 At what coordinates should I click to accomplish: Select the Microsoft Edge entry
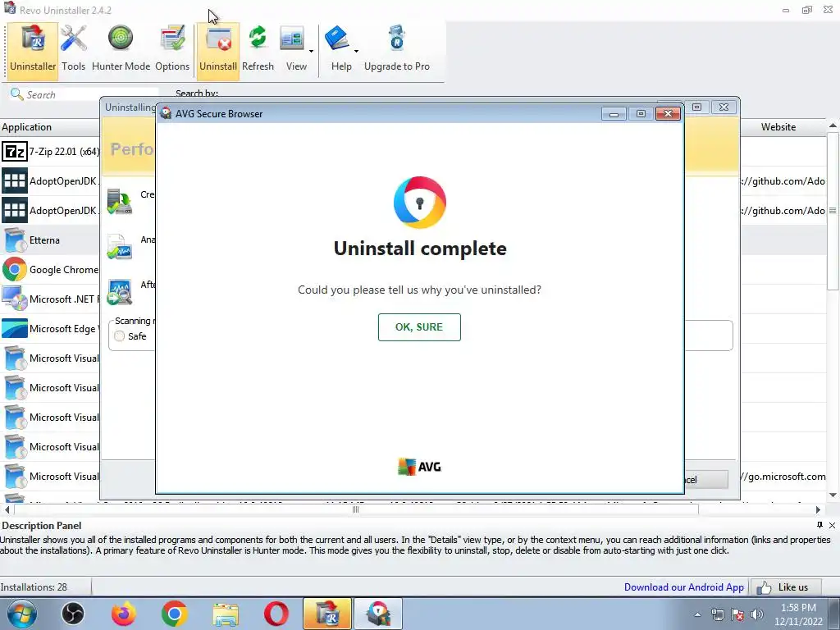50,328
